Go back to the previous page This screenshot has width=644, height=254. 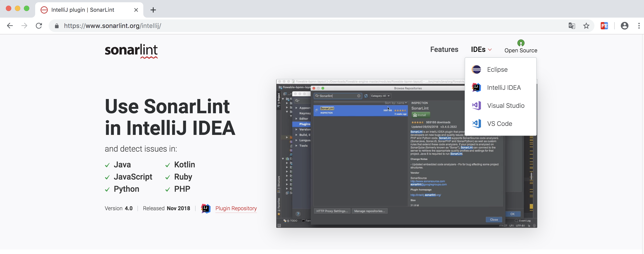tap(10, 26)
